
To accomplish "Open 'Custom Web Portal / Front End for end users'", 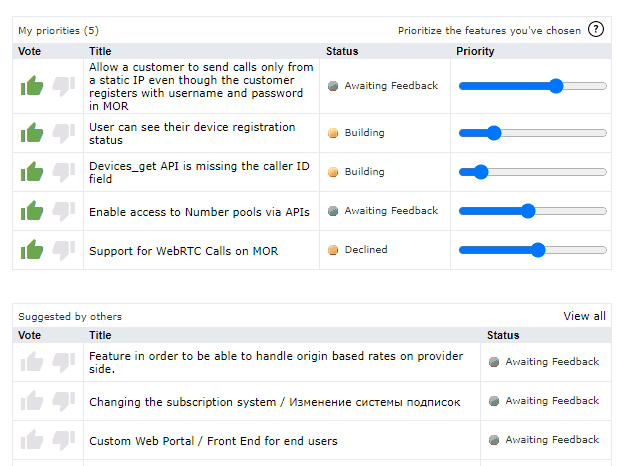I will tap(213, 441).
